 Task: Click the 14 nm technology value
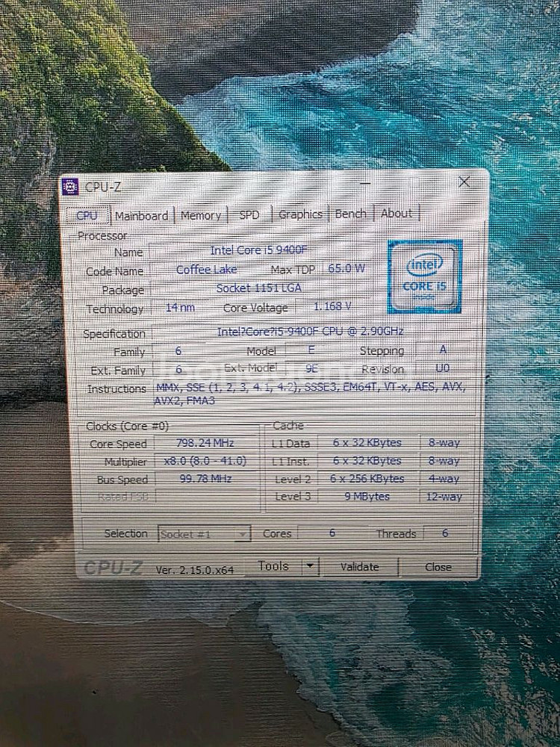[180, 308]
